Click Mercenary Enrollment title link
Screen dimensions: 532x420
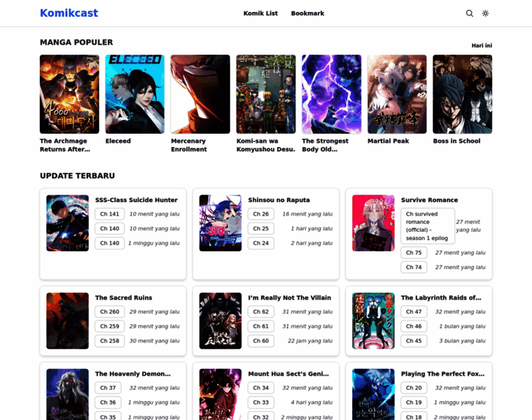pyautogui.click(x=189, y=145)
